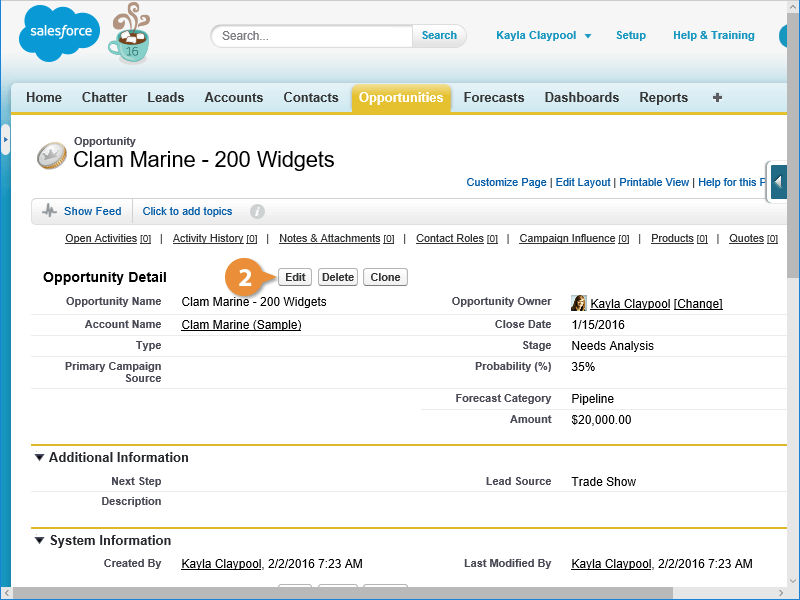Open the Edit Layout link

(583, 182)
